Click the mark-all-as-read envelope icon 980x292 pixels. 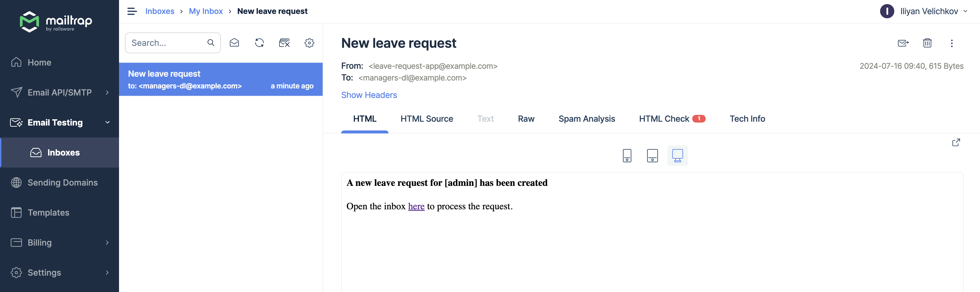(234, 43)
